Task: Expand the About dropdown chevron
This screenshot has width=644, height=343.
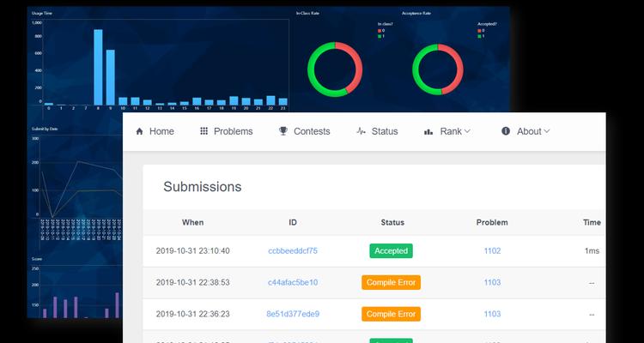Action: [x=546, y=131]
